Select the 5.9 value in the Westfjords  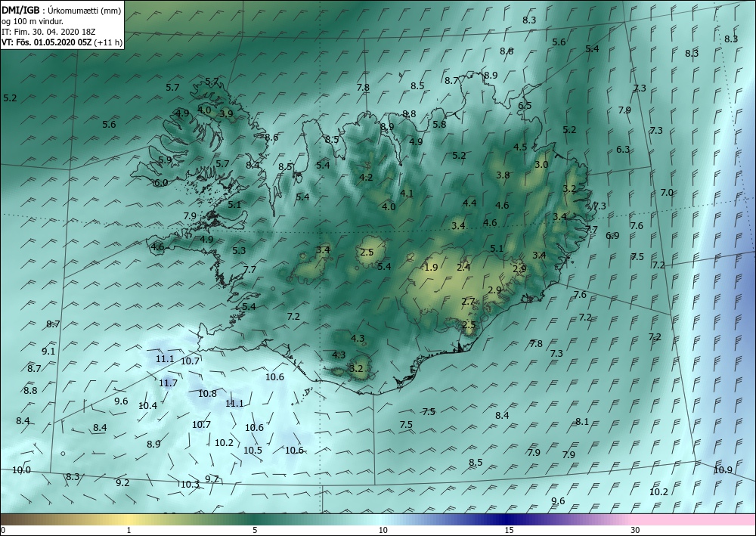[165, 160]
